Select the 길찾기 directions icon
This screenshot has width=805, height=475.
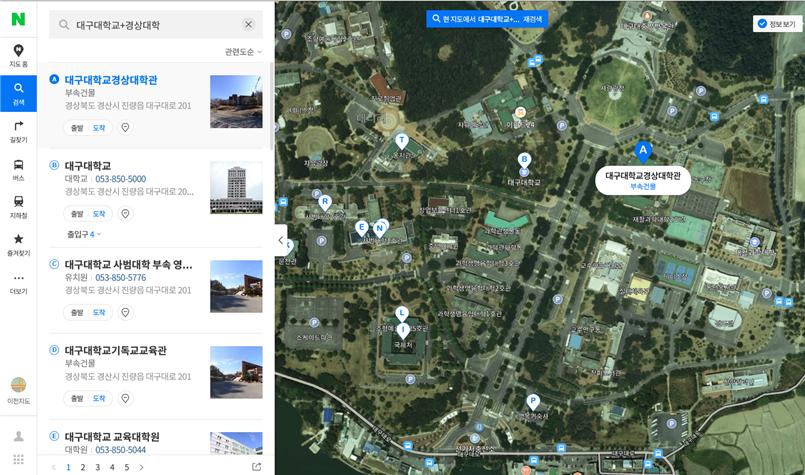pyautogui.click(x=18, y=132)
